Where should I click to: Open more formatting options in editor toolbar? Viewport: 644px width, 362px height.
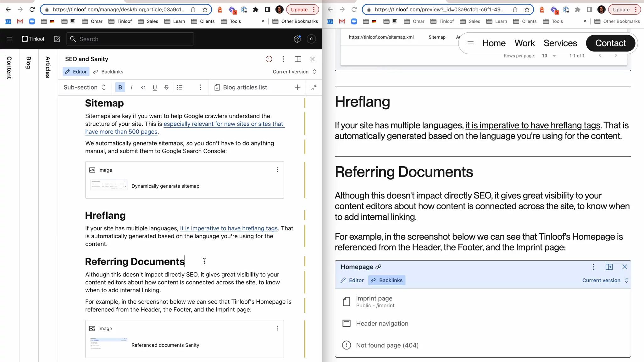[201, 87]
